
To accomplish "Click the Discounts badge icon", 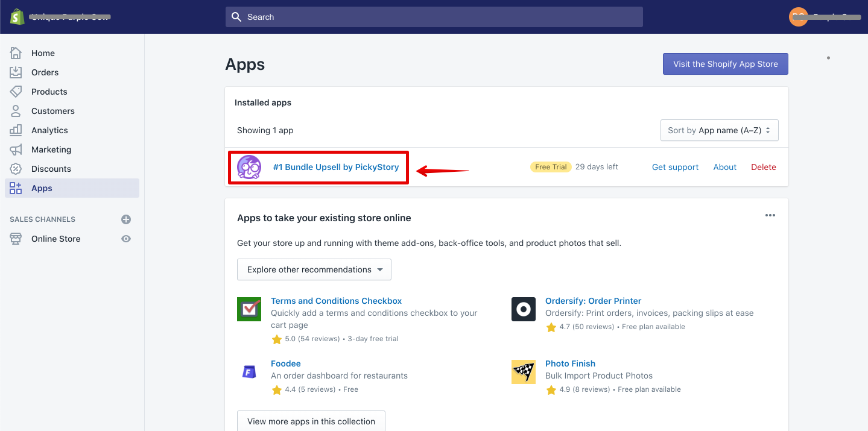I will [x=16, y=169].
